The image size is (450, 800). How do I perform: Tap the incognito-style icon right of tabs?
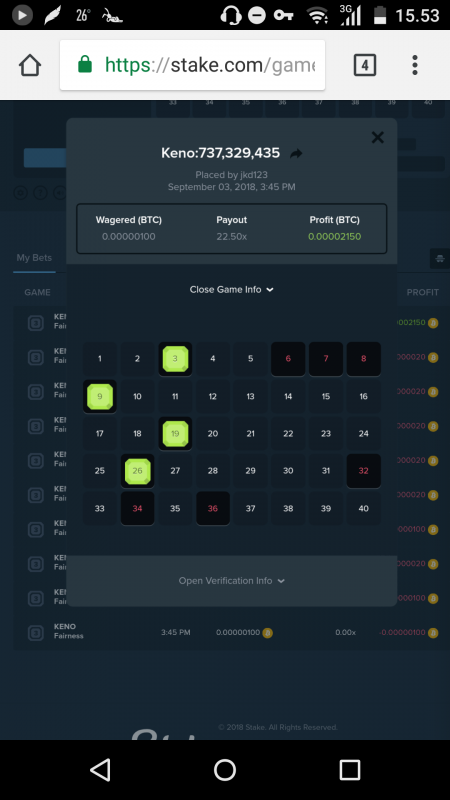coord(439,259)
